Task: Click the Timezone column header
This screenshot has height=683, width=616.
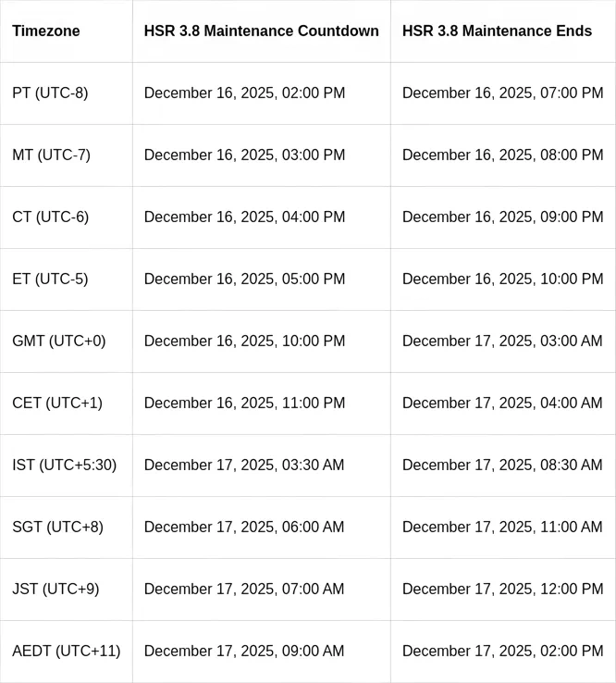Action: pyautogui.click(x=46, y=31)
